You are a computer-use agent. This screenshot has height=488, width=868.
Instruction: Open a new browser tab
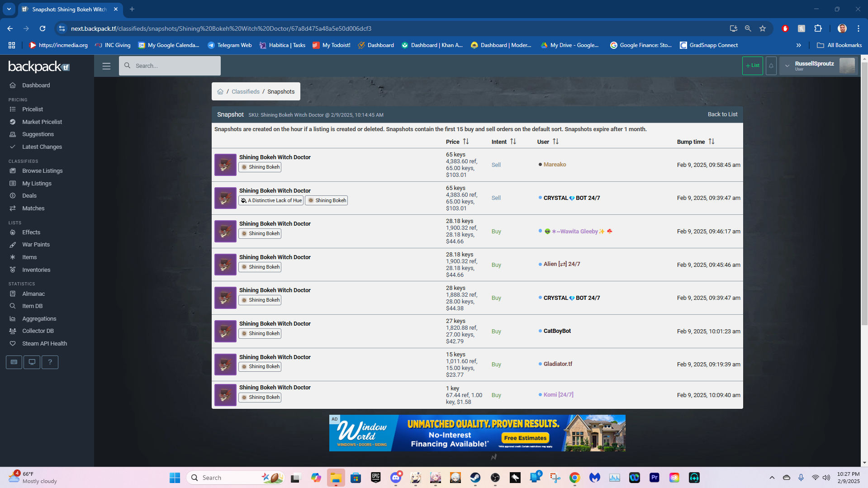tap(132, 9)
